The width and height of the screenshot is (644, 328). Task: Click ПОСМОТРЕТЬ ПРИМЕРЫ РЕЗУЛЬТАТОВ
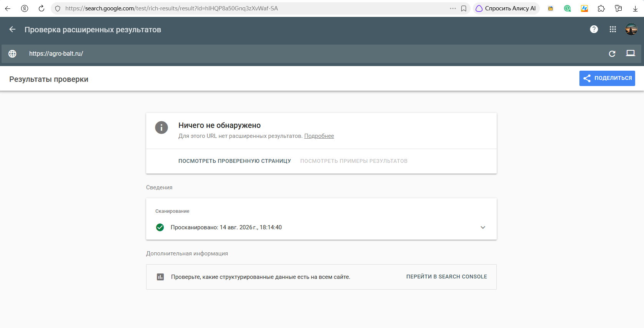(x=354, y=161)
